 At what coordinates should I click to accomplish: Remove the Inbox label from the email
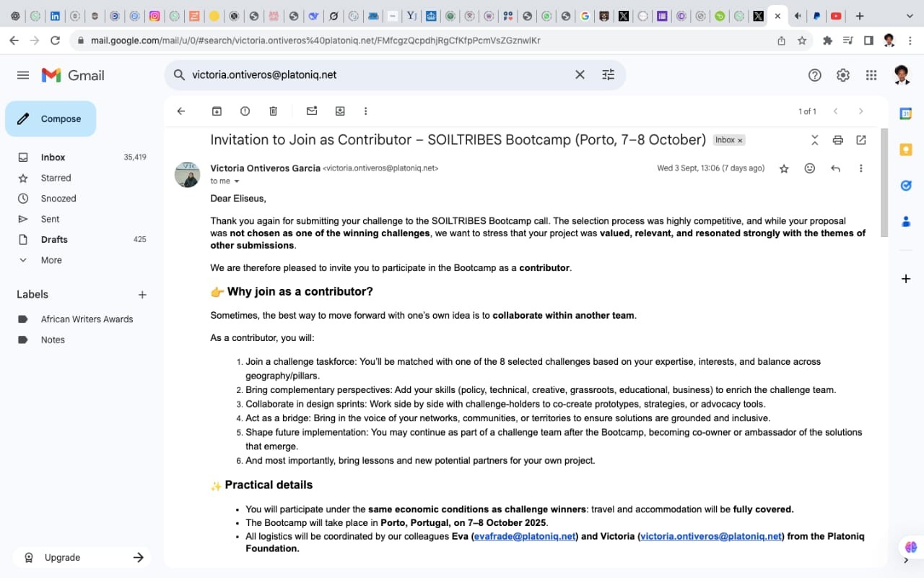(x=740, y=140)
